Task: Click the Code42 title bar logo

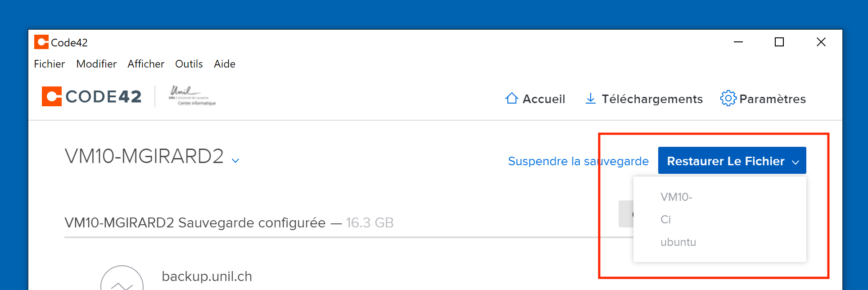Action: pos(41,42)
